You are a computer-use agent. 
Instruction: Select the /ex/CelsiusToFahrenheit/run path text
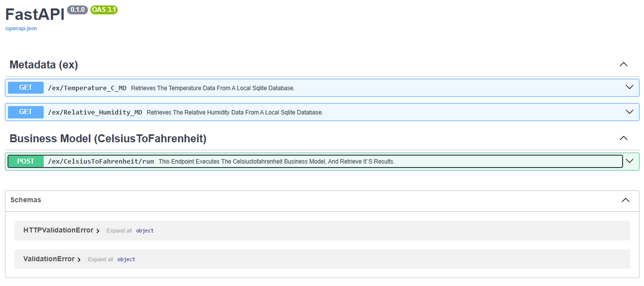[101, 162]
